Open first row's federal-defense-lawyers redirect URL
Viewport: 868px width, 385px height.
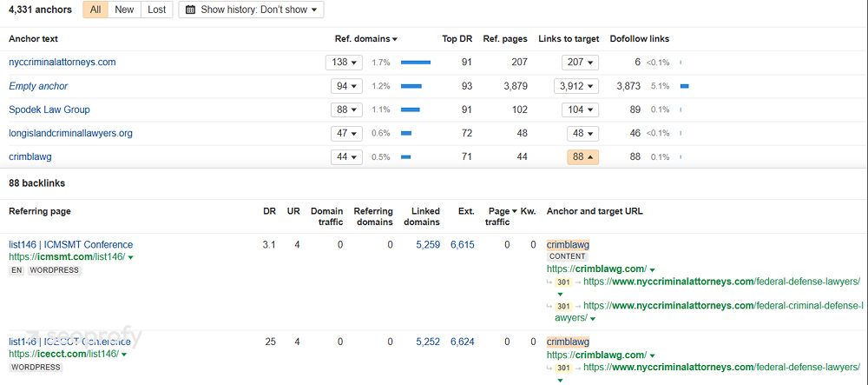pyautogui.click(x=722, y=282)
